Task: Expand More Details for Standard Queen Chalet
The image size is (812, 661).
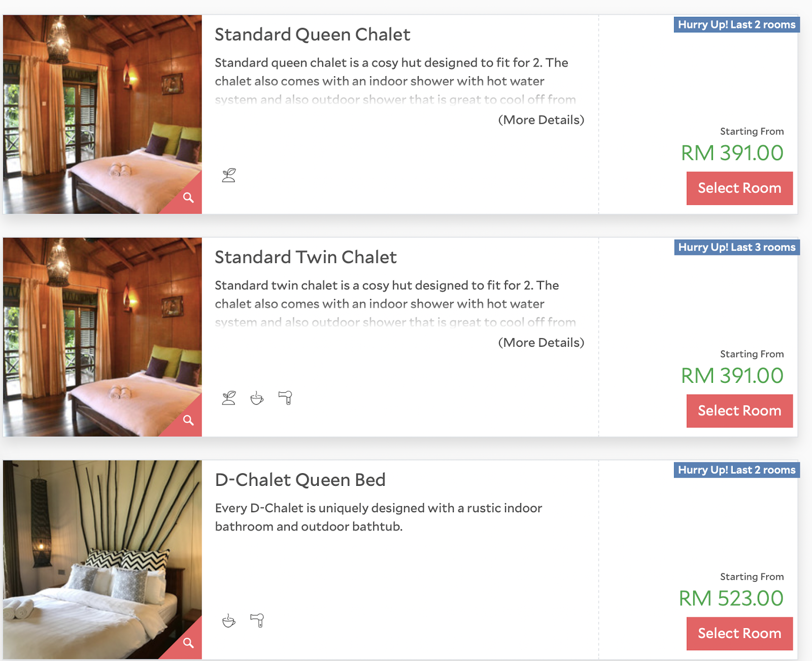Action: pos(541,120)
